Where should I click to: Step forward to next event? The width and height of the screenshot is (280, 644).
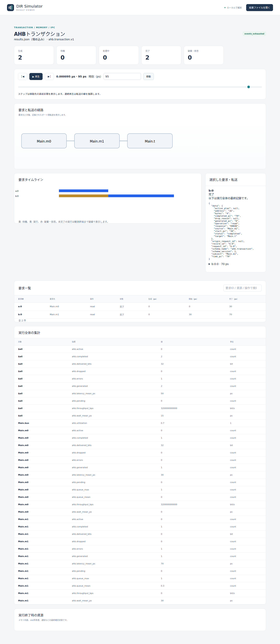[x=49, y=77]
